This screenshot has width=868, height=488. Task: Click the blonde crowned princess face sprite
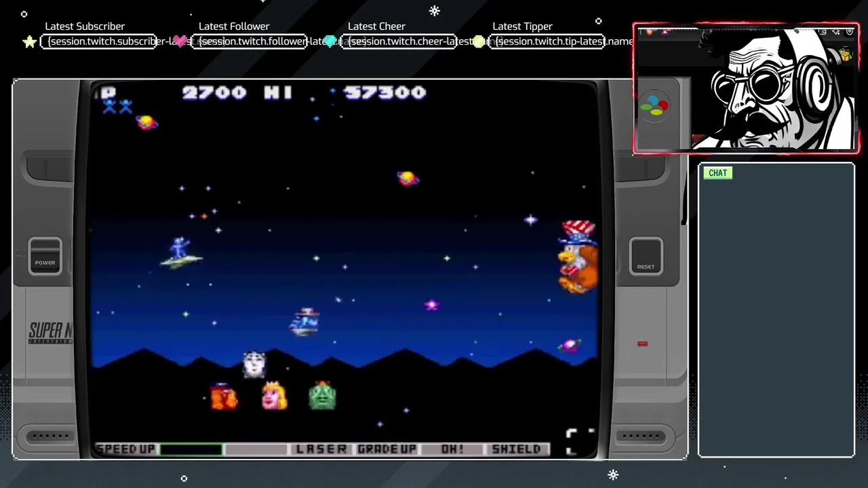click(274, 395)
